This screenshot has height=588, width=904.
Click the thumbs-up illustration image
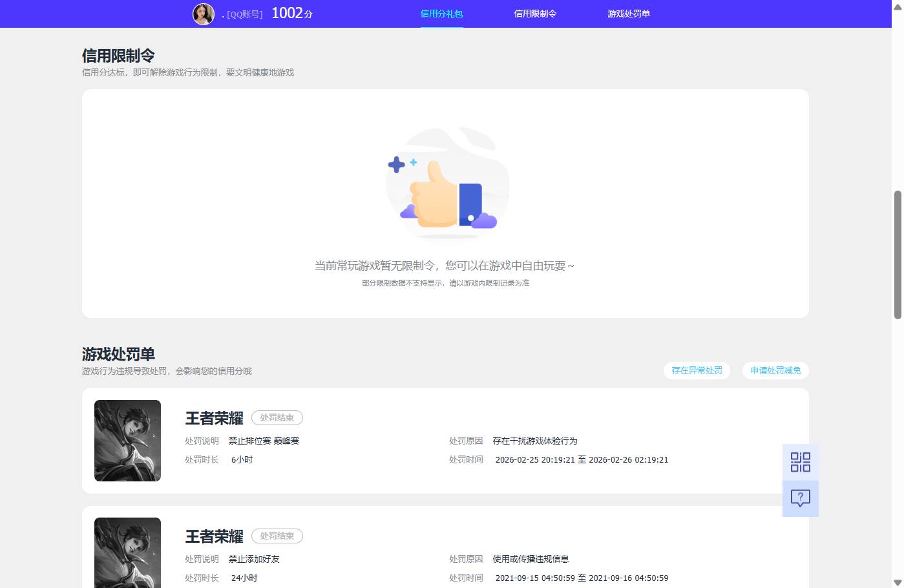(447, 183)
